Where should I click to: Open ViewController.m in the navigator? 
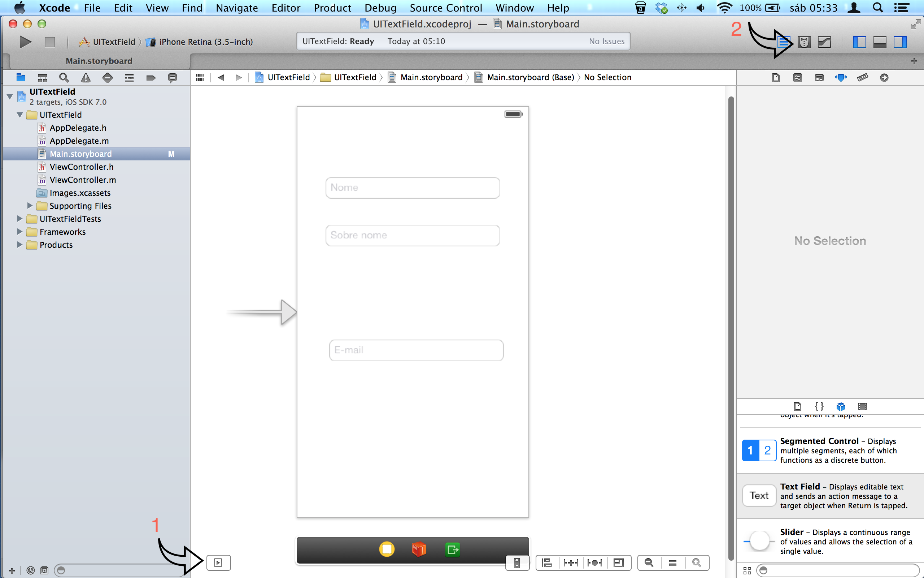point(83,180)
